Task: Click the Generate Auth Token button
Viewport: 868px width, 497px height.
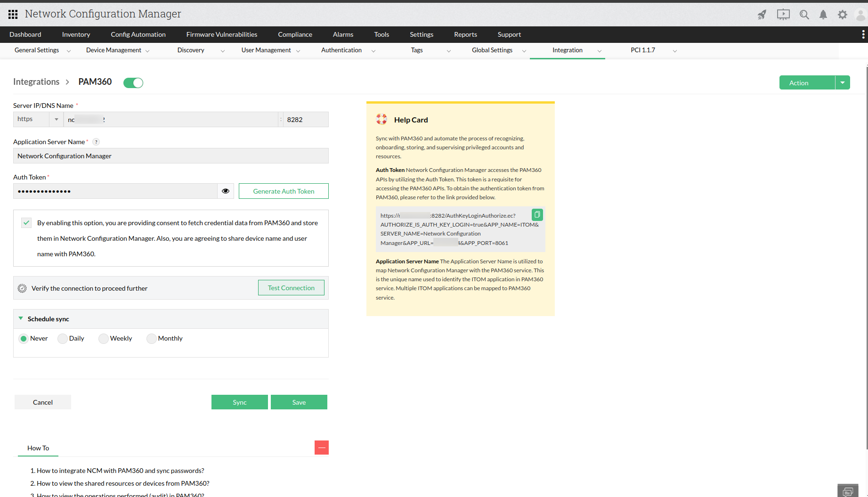Action: click(x=284, y=191)
